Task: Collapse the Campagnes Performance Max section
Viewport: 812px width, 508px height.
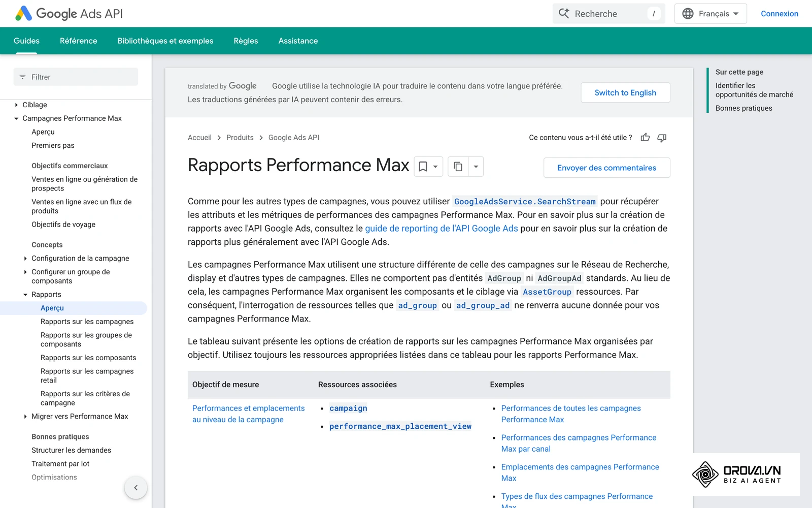Action: (16, 118)
